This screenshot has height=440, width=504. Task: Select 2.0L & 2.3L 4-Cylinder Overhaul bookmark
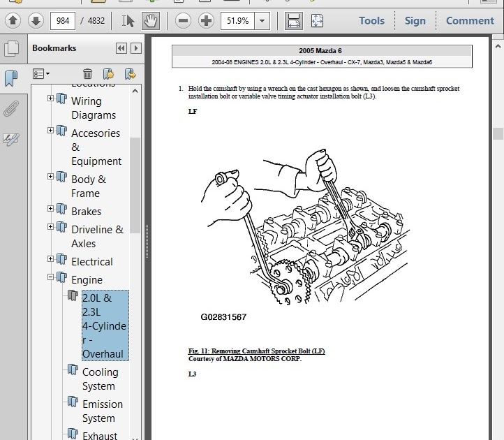[x=105, y=325]
